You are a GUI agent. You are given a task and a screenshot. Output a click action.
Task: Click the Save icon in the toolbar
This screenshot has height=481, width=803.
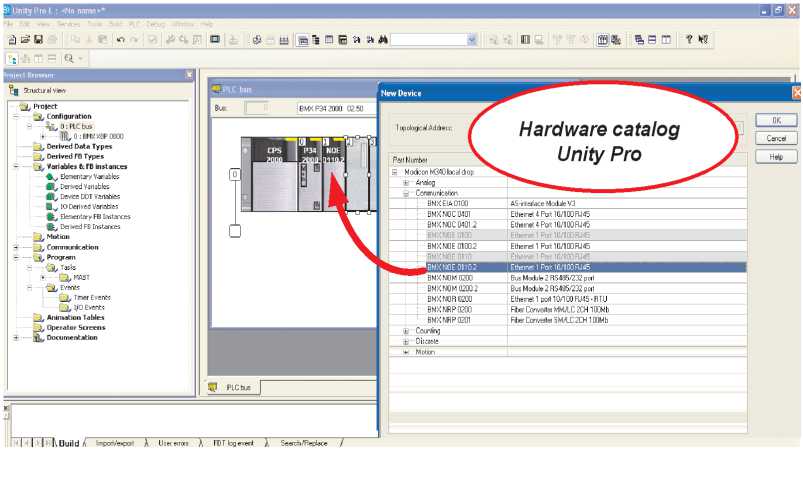point(39,40)
